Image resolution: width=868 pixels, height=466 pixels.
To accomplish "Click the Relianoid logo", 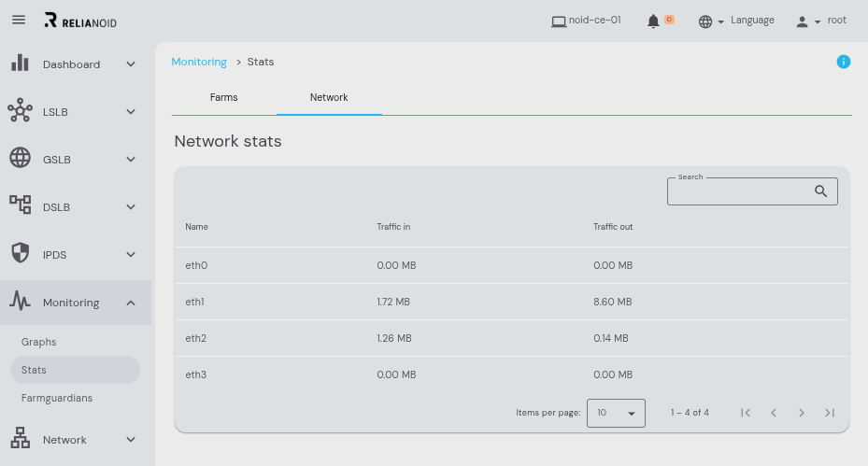I will tap(81, 21).
